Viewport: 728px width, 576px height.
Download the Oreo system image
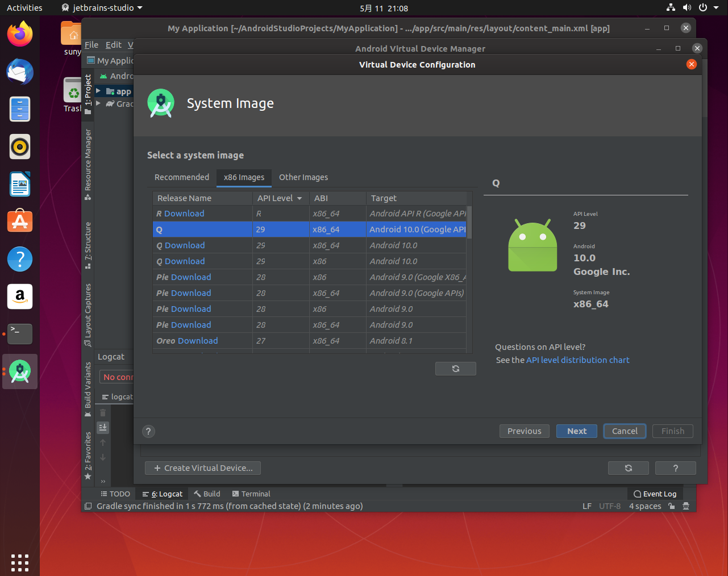198,341
